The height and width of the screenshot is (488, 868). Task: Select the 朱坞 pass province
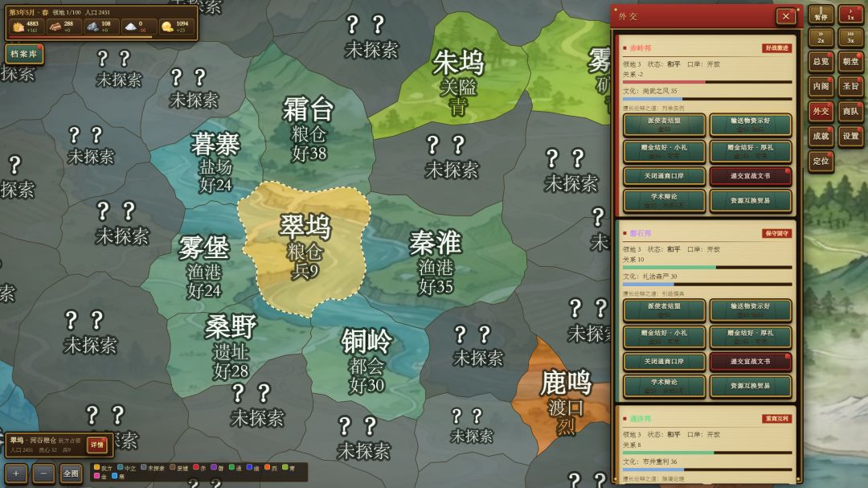tap(458, 82)
